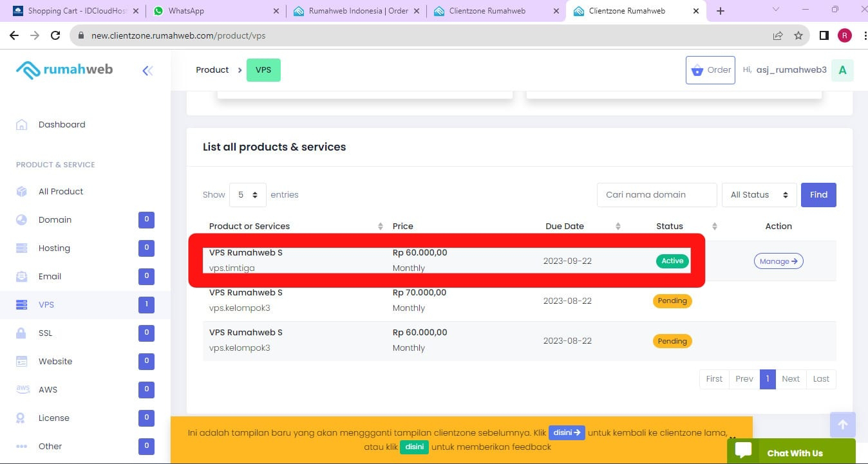Open a new browser tab
Screen dimensions: 868x464
coord(721,11)
